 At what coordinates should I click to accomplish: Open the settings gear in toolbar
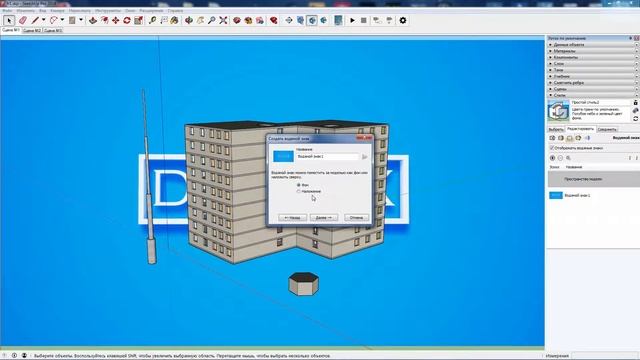click(403, 20)
